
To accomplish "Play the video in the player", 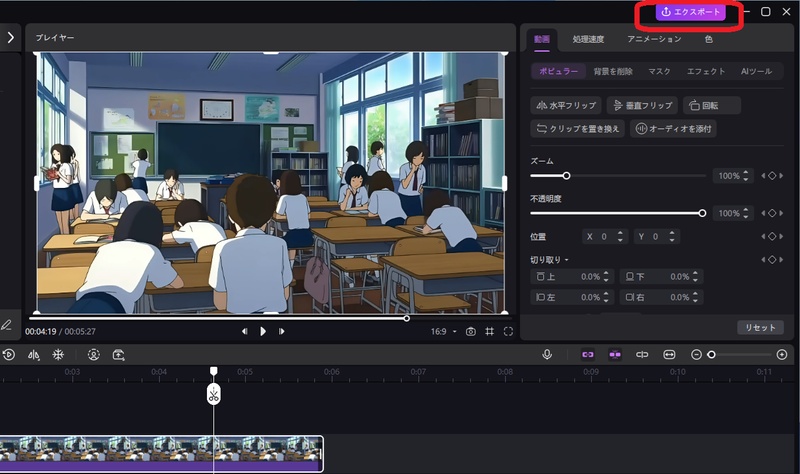I will click(x=263, y=331).
